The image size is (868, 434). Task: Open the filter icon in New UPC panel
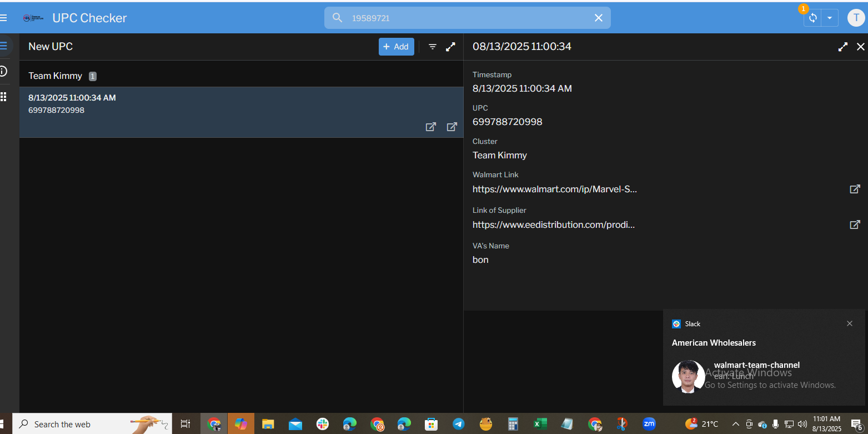tap(433, 47)
